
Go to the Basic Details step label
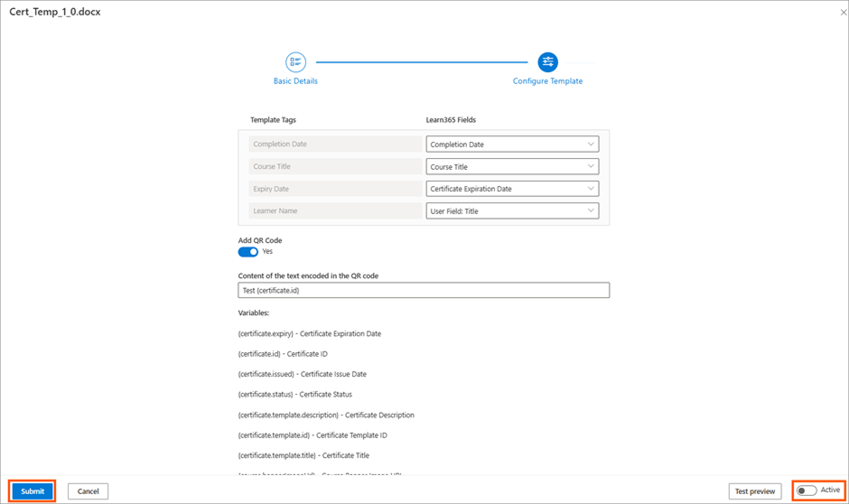[x=295, y=81]
